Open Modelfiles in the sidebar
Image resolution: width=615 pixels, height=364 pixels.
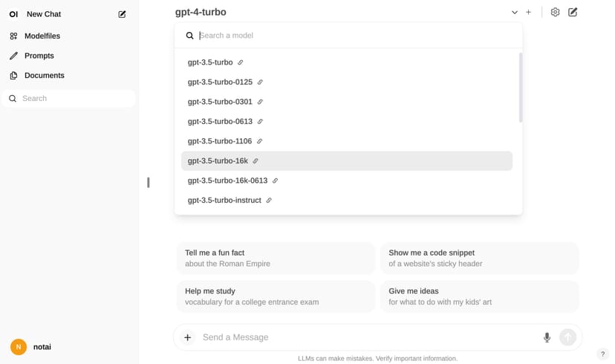42,36
